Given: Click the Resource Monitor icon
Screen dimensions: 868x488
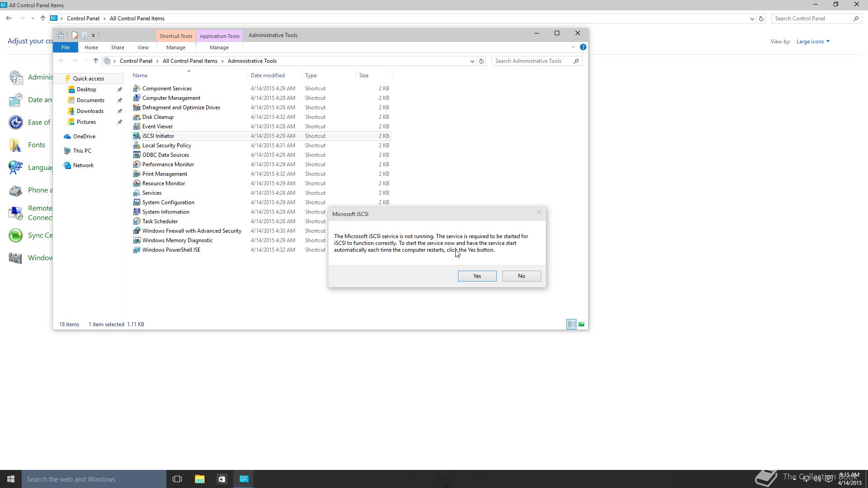Looking at the screenshot, I should pyautogui.click(x=137, y=183).
